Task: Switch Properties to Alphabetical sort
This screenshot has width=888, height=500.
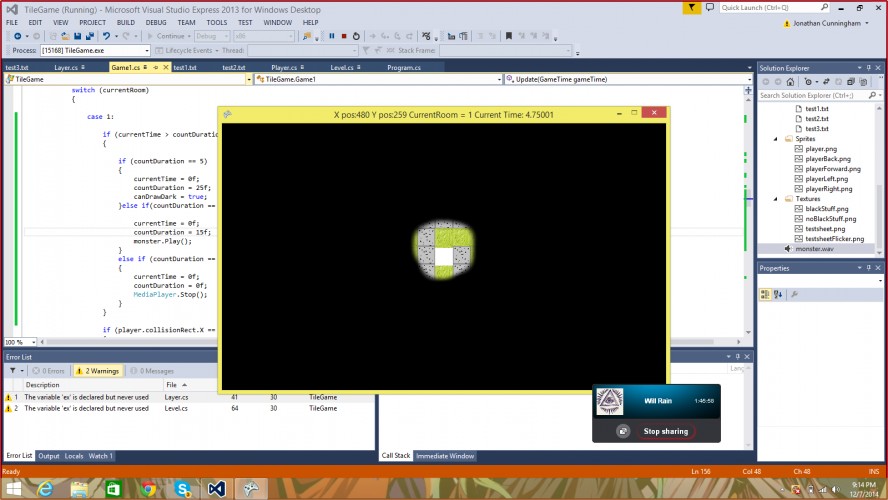Action: [778, 294]
